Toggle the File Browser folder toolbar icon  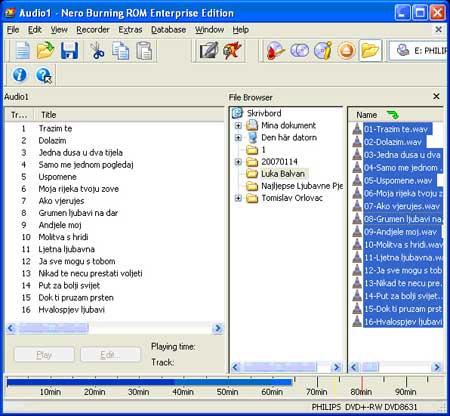point(370,51)
